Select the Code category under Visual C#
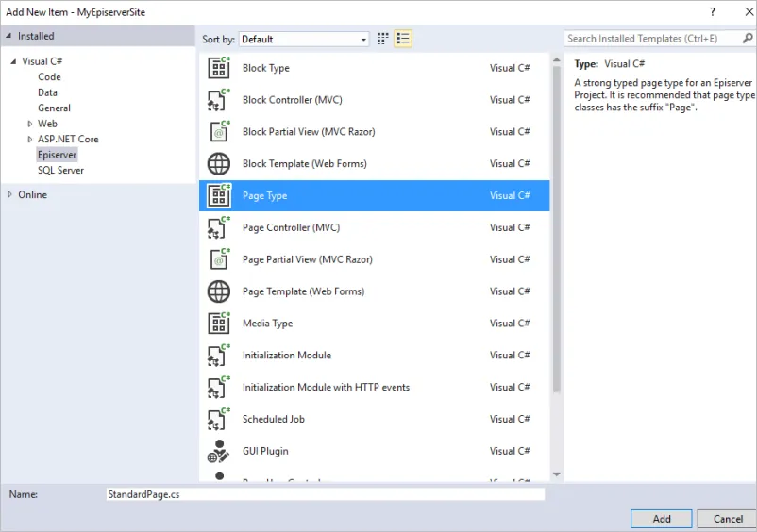757x532 pixels. [x=49, y=77]
